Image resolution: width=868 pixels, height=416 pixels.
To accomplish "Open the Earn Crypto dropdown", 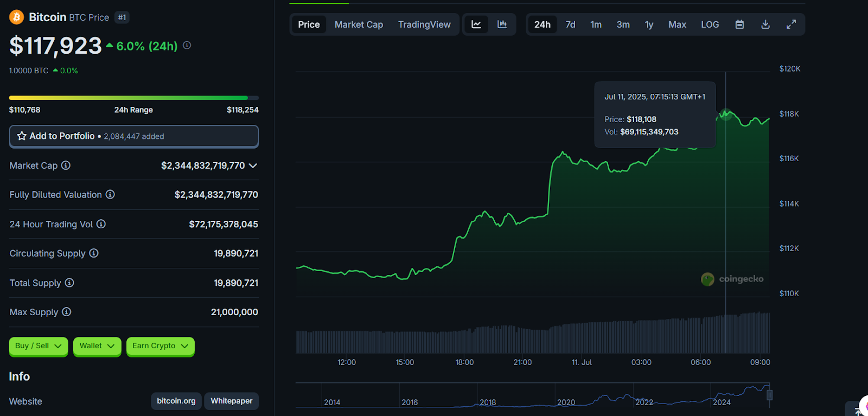I will coord(160,346).
